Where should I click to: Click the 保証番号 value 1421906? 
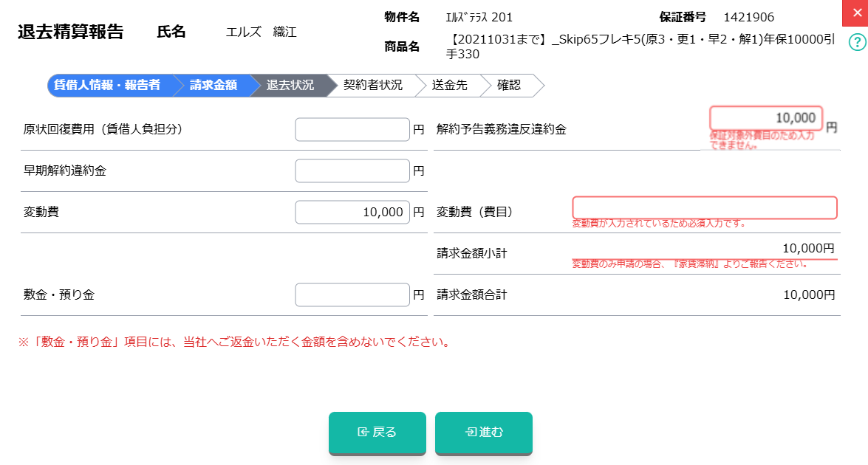coord(749,17)
